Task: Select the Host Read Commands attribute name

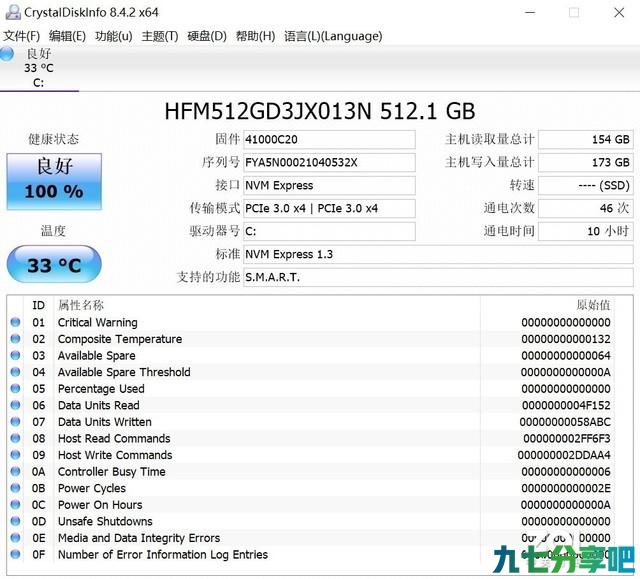Action: (x=114, y=439)
